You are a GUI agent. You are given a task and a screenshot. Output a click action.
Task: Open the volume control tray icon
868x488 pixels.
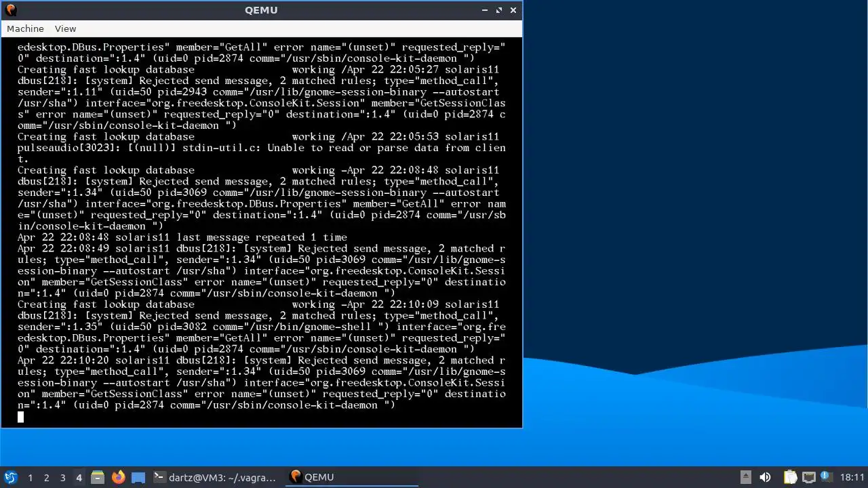pyautogui.click(x=765, y=477)
